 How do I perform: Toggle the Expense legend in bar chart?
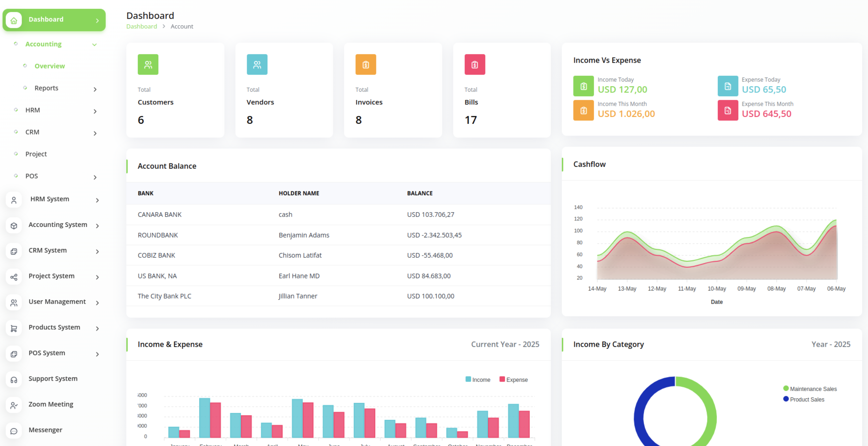coord(514,380)
